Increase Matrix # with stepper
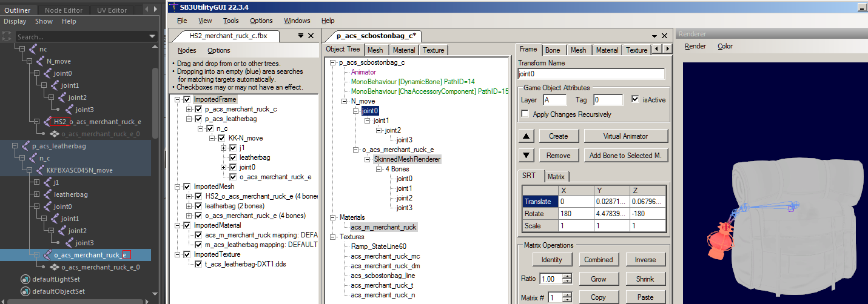 tap(567, 296)
